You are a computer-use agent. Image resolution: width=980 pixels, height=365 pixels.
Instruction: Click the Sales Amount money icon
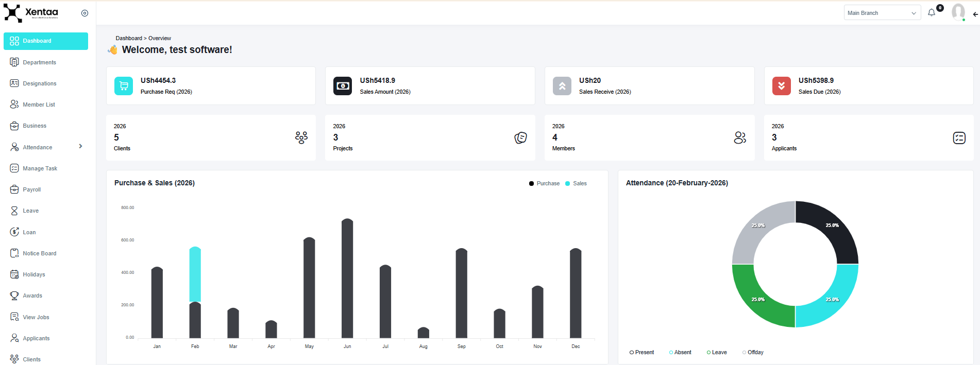pos(343,86)
